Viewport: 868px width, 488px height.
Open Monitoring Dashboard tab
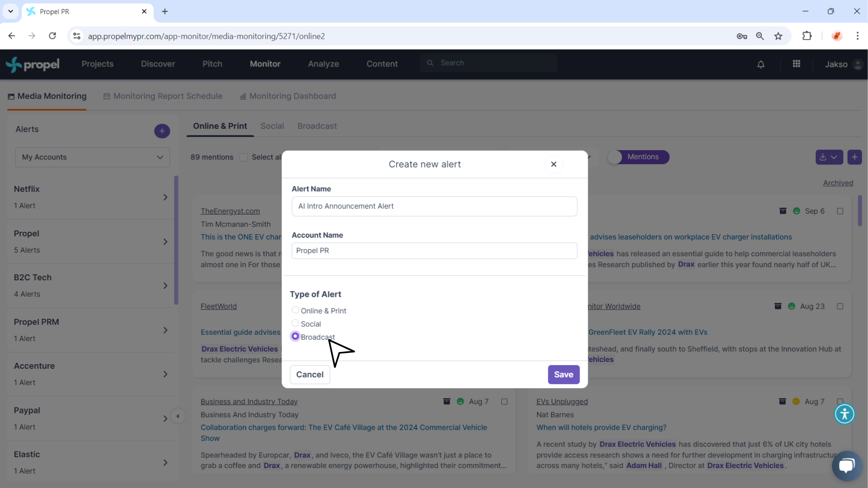click(288, 96)
